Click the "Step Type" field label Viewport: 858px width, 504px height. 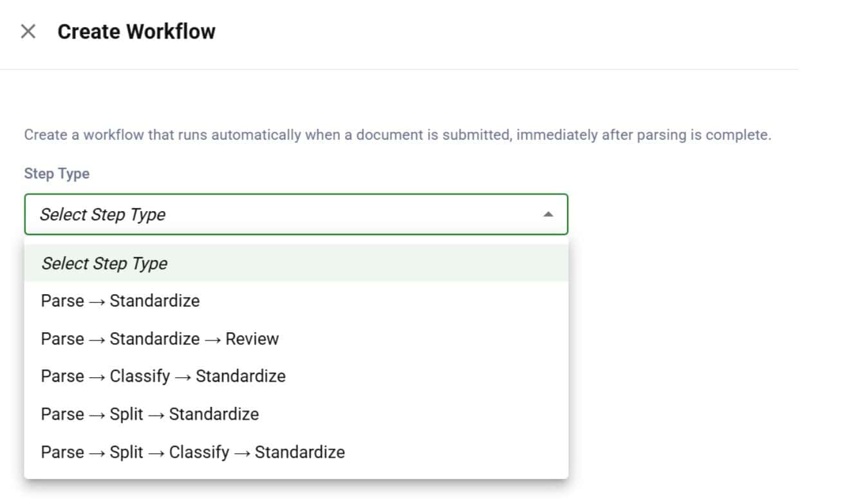tap(57, 174)
